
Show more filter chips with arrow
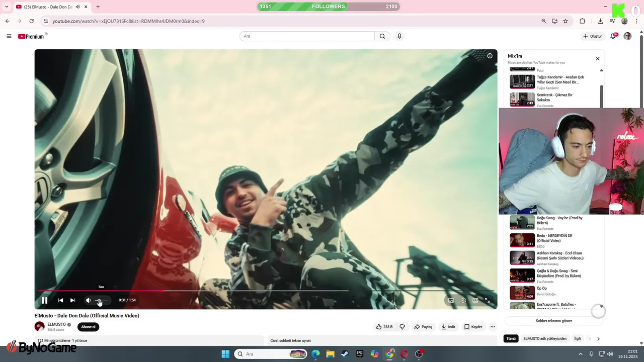click(598, 339)
